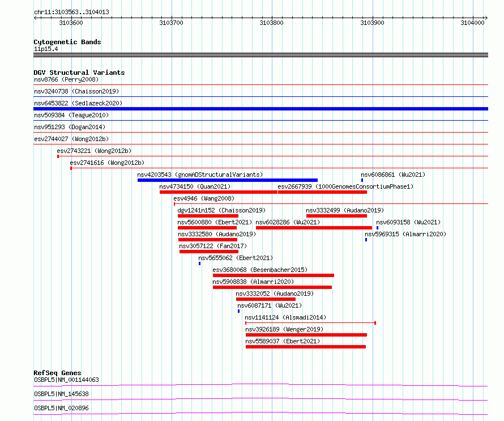504x421 pixels.
Task: Click the DGV Structural Variants track heading
Action: point(79,73)
